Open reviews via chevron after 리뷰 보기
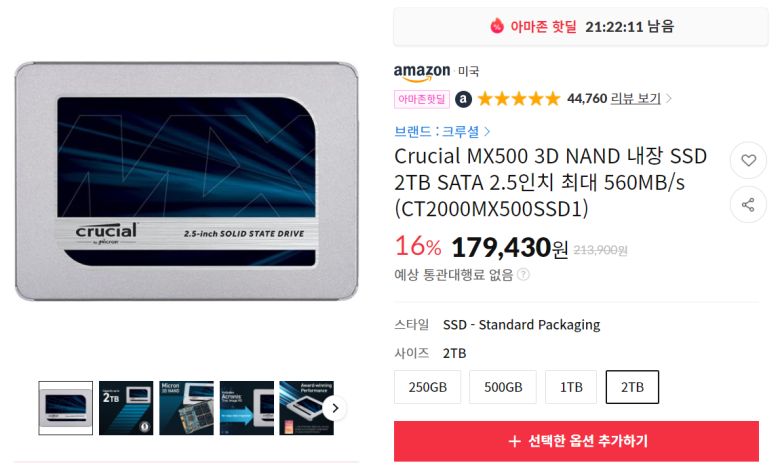 click(669, 98)
